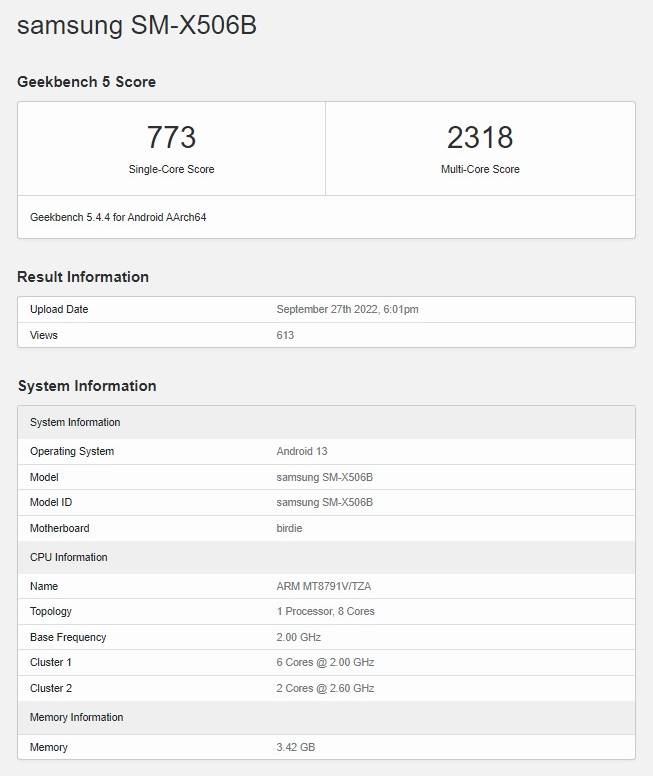Click the 'Topology' row label
653x776 pixels.
click(50, 612)
